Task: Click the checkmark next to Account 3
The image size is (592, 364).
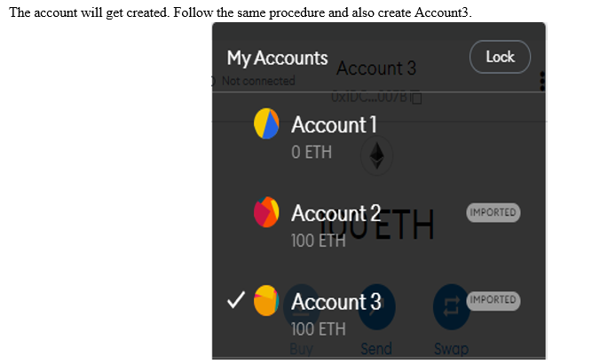Action: pyautogui.click(x=236, y=300)
